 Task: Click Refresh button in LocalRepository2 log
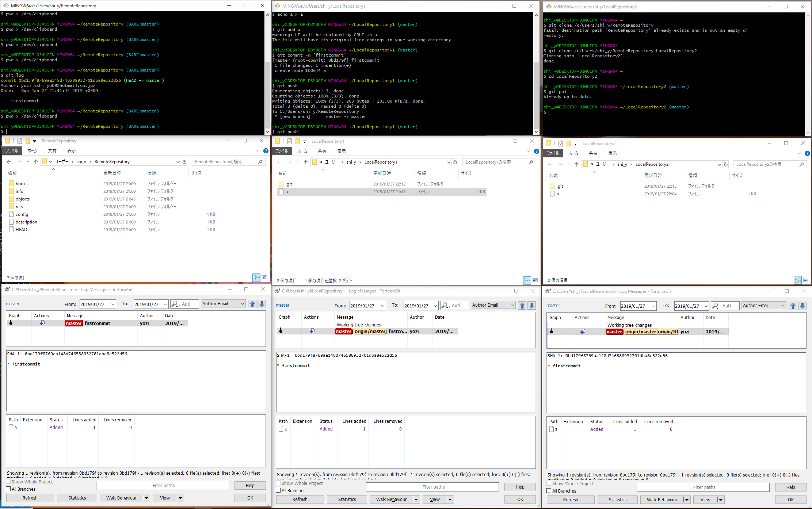[570, 500]
